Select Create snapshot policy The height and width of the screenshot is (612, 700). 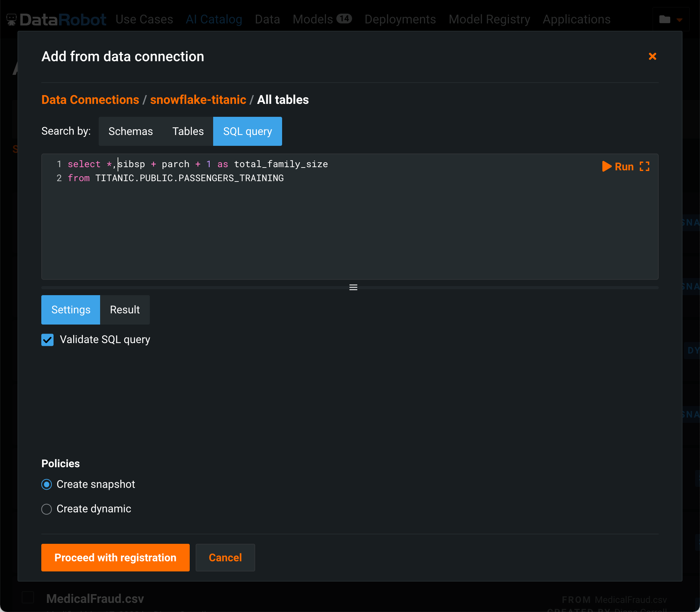pyautogui.click(x=47, y=484)
